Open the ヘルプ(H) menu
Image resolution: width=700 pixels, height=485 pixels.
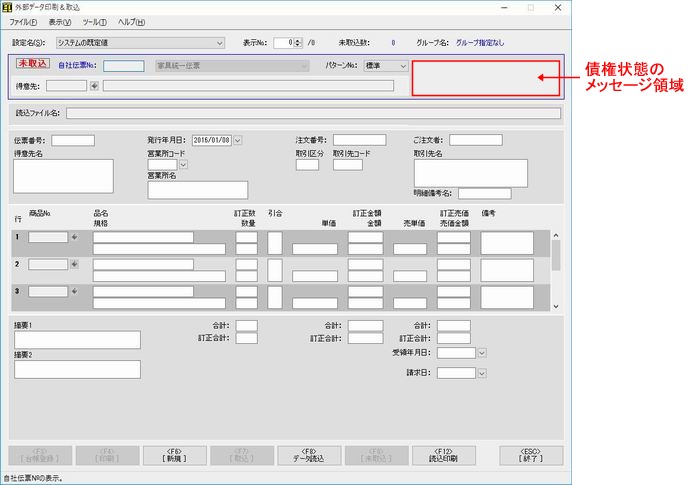[131, 22]
